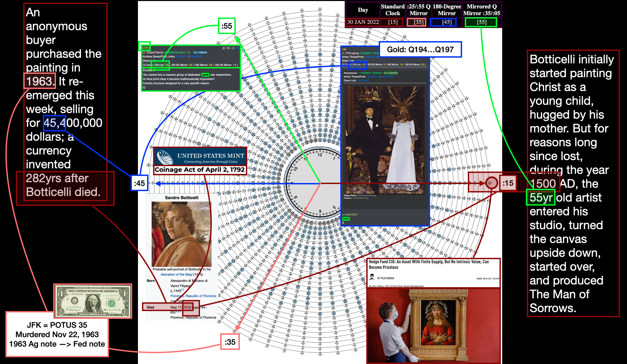Click the 'Gold: Q194...Q197' label

click(420, 50)
